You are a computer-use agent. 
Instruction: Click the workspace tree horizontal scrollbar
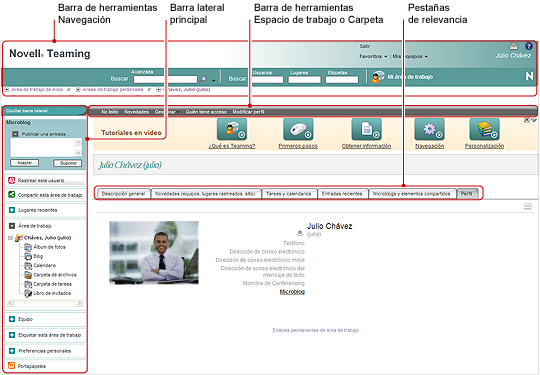pos(45,303)
